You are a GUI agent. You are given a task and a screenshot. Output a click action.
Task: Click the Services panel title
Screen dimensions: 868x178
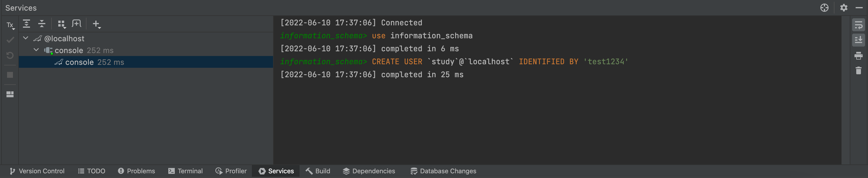tap(21, 8)
